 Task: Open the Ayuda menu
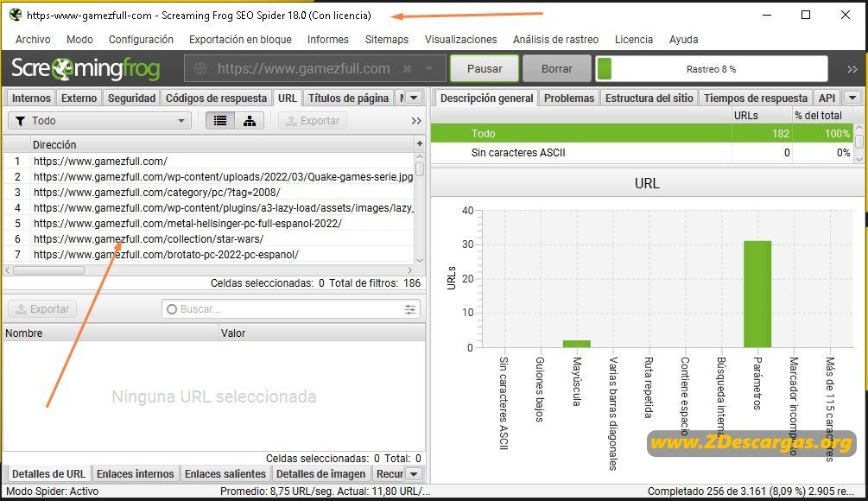683,40
